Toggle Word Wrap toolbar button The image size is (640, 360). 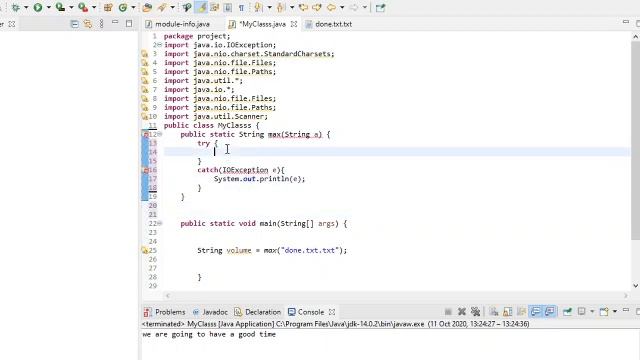coord(214,7)
